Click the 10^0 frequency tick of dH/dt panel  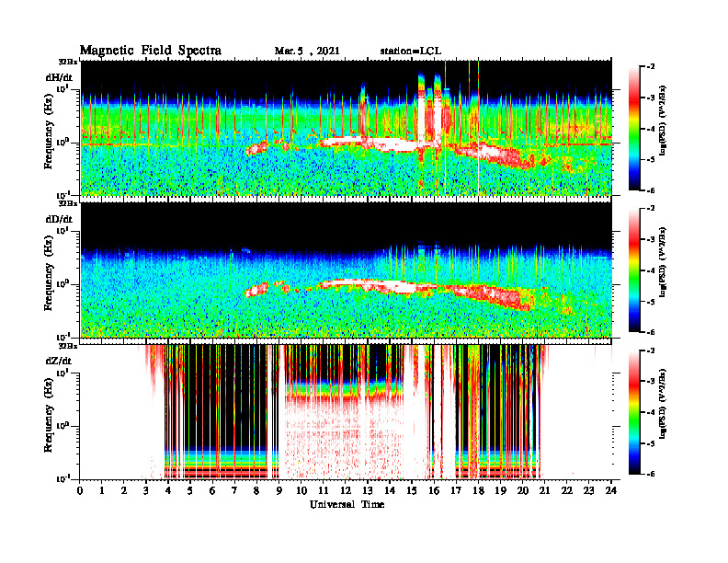tap(63, 142)
